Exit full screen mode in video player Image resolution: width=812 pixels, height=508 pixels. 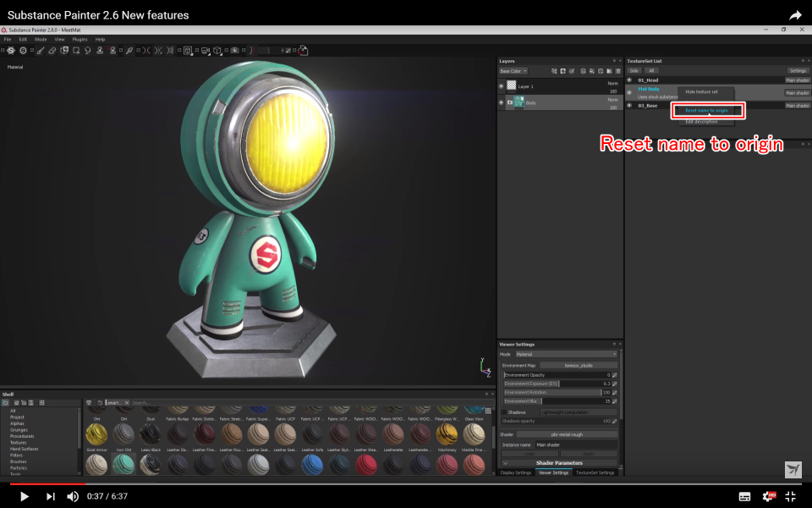pyautogui.click(x=790, y=496)
